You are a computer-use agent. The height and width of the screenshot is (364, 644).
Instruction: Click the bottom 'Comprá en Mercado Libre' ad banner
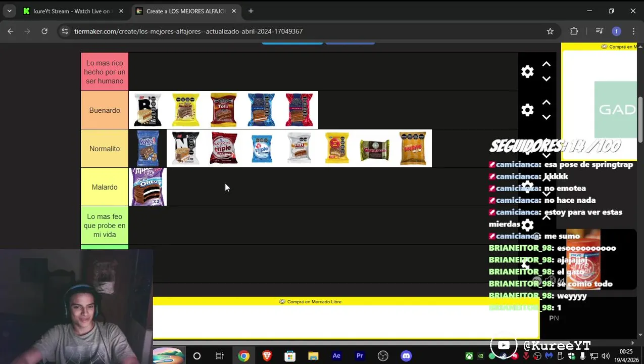[346, 317]
